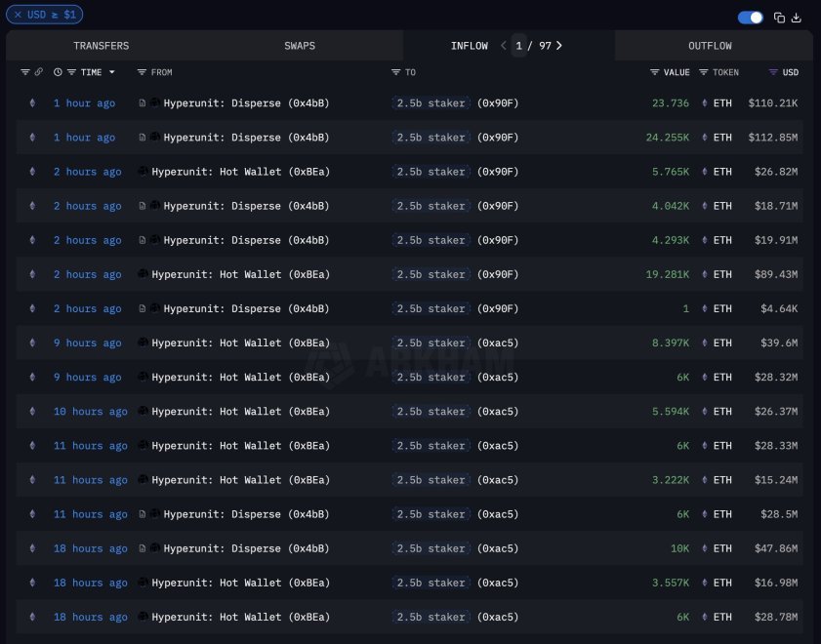Viewport: 821px width, 644px height.
Task: Open the OUTFLOW tab
Action: coord(710,45)
